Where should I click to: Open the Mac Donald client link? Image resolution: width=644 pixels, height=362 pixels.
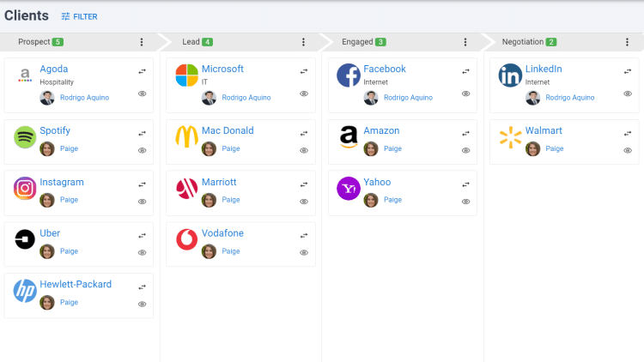pos(228,130)
